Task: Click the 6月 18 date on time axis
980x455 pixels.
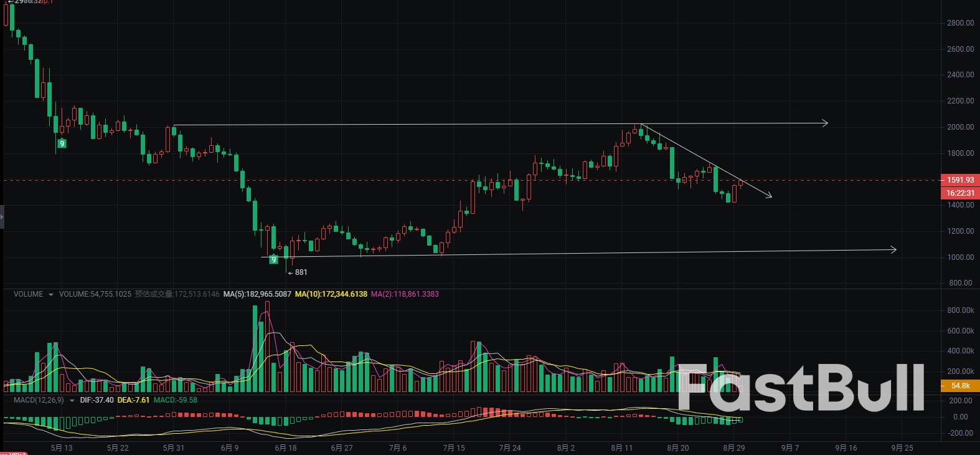Action: 286,448
